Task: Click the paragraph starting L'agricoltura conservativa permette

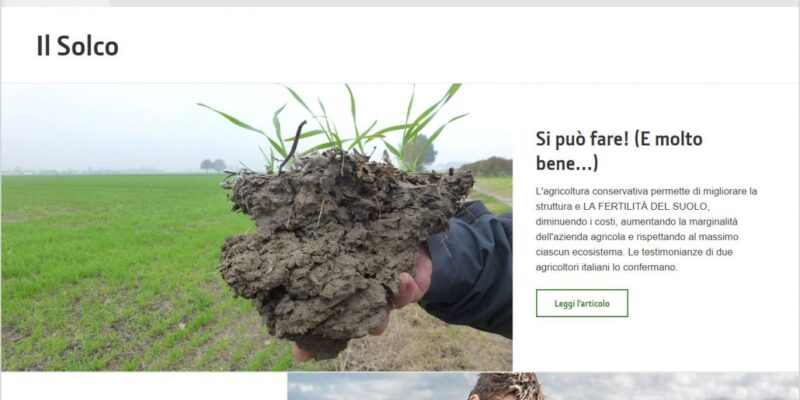Action: (646, 229)
